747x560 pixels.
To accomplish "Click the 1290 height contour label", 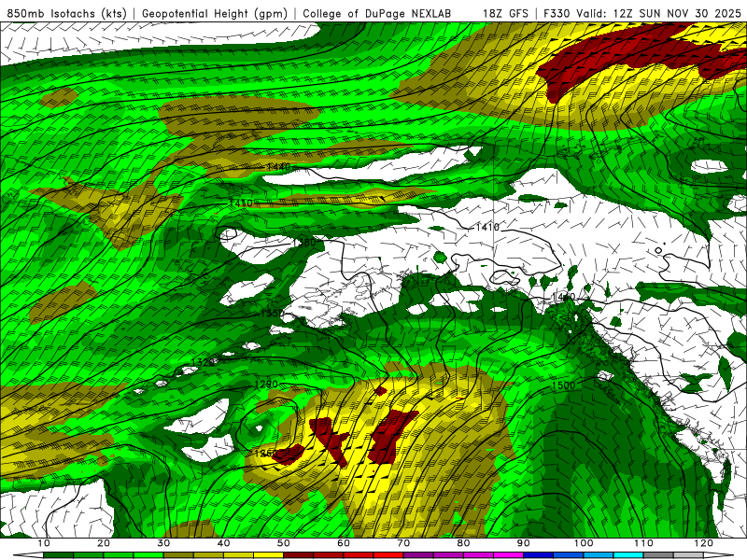I will 266,385.
